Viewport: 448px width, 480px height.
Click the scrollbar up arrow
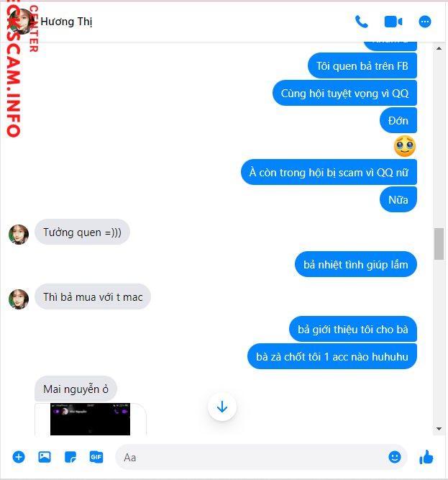click(439, 48)
